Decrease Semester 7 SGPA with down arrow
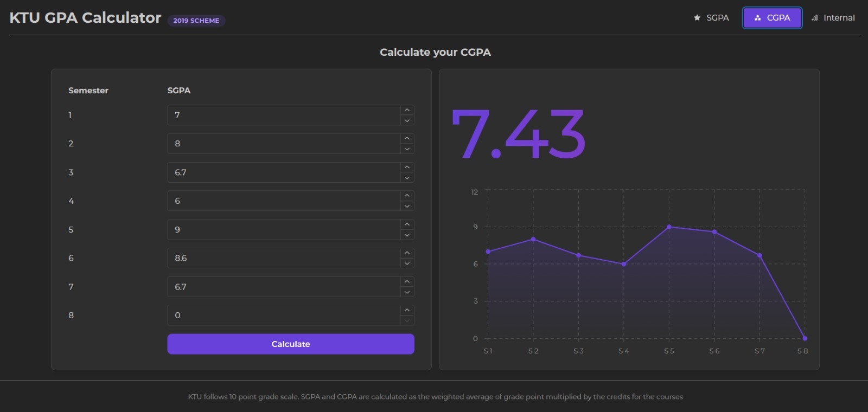Viewport: 868px width, 412px height. [407, 292]
